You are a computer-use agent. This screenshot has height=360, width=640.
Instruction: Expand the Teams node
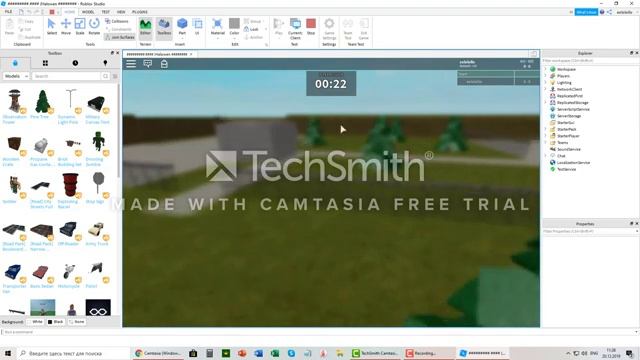coord(545,142)
